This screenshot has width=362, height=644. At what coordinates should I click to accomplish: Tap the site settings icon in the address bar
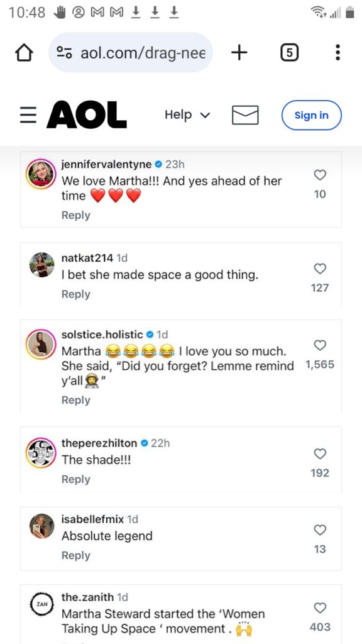click(x=64, y=53)
